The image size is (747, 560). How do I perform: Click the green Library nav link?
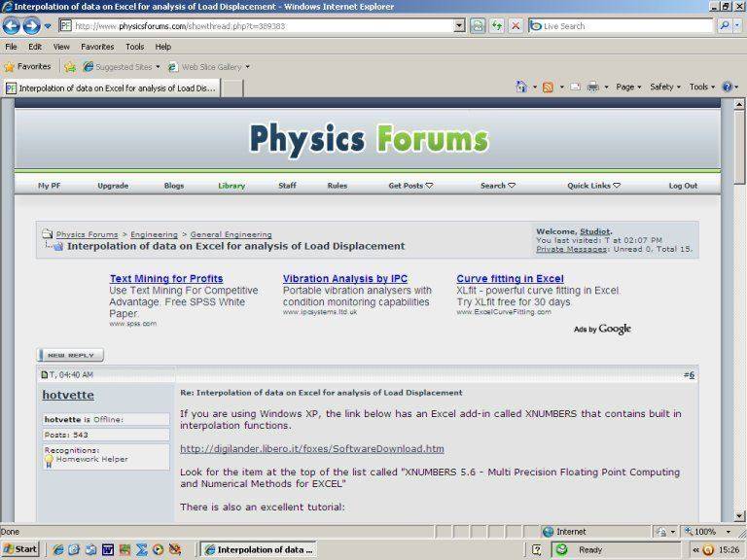[x=231, y=186]
